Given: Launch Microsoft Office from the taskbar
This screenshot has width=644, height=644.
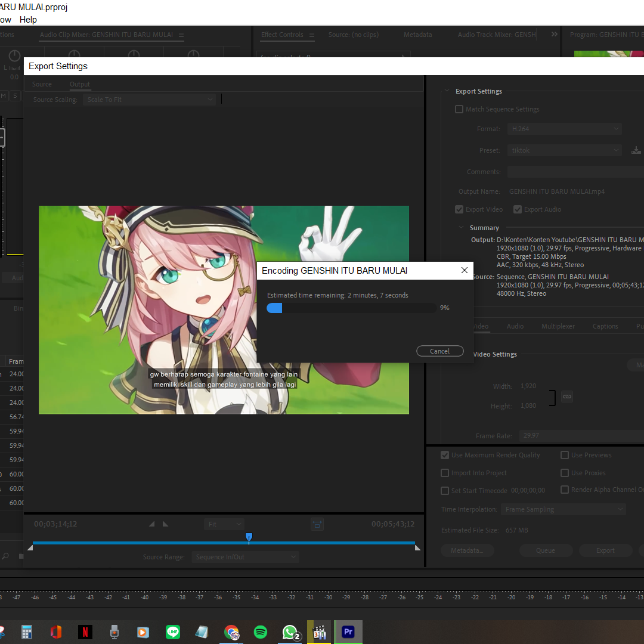Looking at the screenshot, I should [56, 631].
